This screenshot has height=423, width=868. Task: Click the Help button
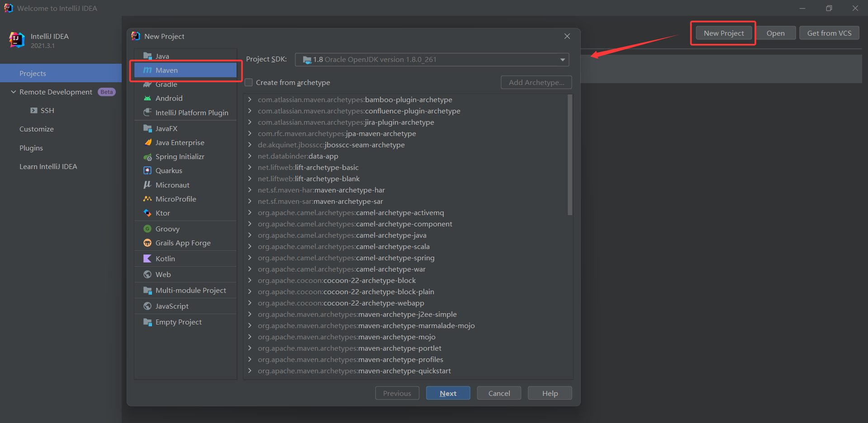click(550, 393)
